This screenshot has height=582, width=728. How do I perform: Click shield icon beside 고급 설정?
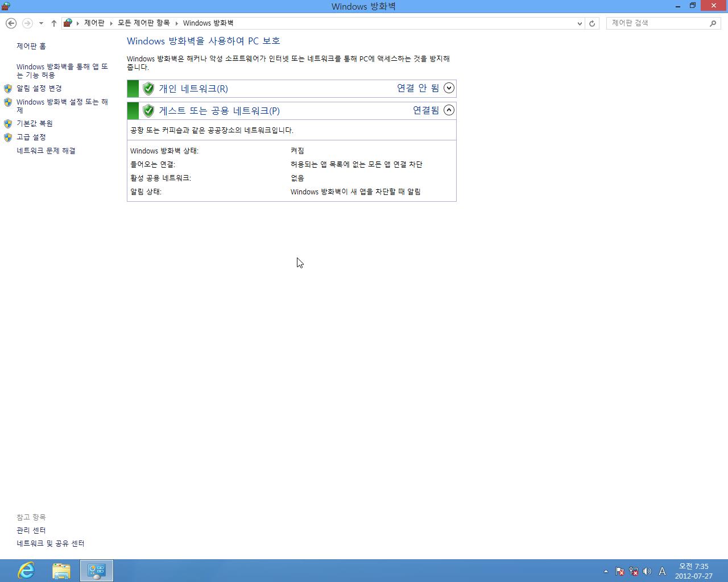[x=8, y=138]
